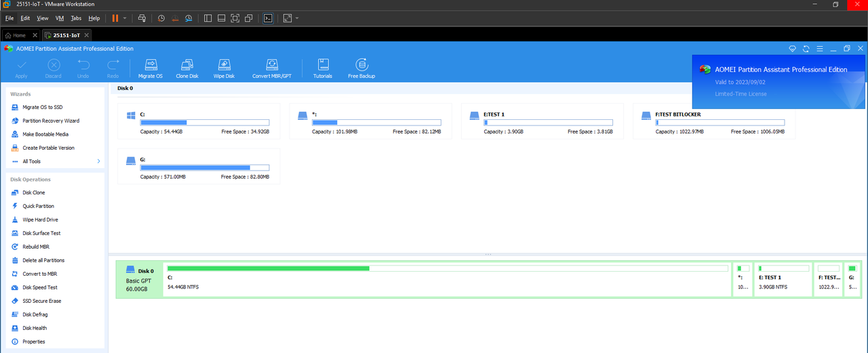Select the 54.44GB NTFS C: partition in disk map
Viewport: 868px width, 353px height.
pyautogui.click(x=448, y=279)
